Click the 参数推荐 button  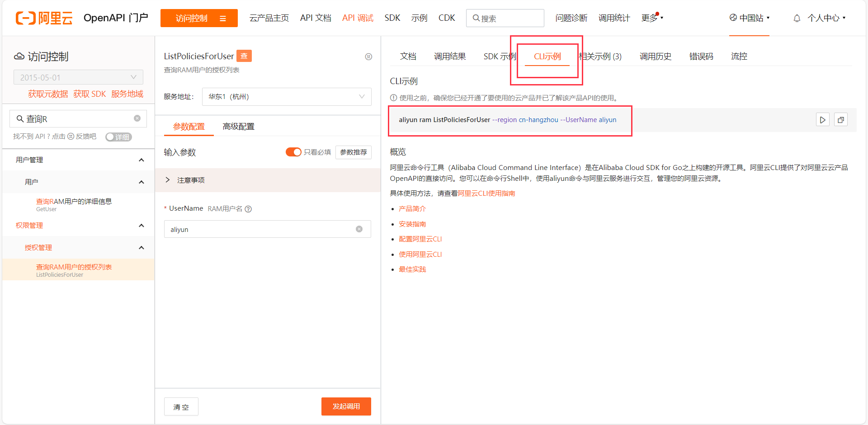click(354, 152)
